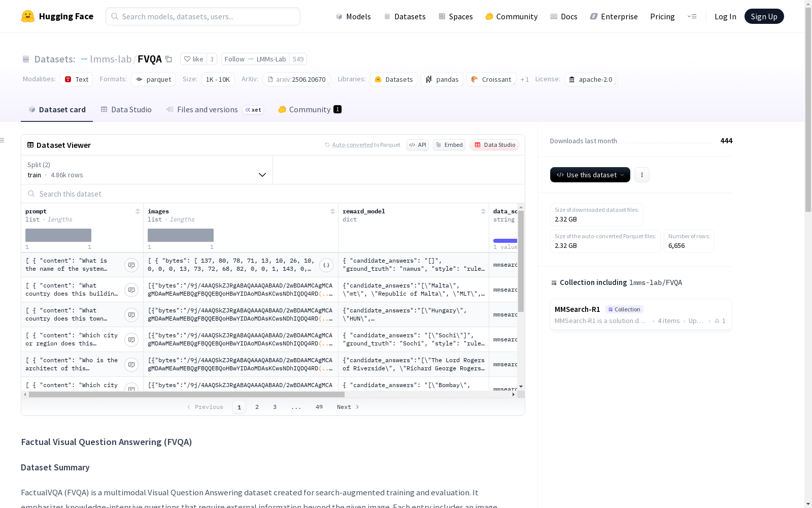
Task: Expand 'Which city or region' cell icon
Action: (x=131, y=340)
